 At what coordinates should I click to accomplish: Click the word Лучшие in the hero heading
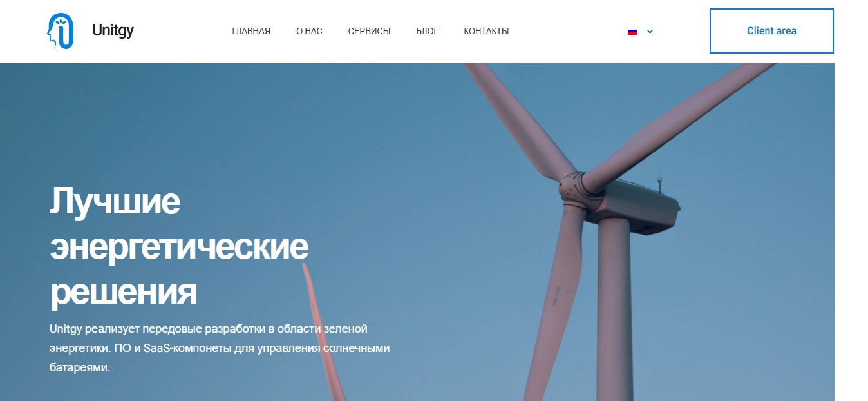115,202
